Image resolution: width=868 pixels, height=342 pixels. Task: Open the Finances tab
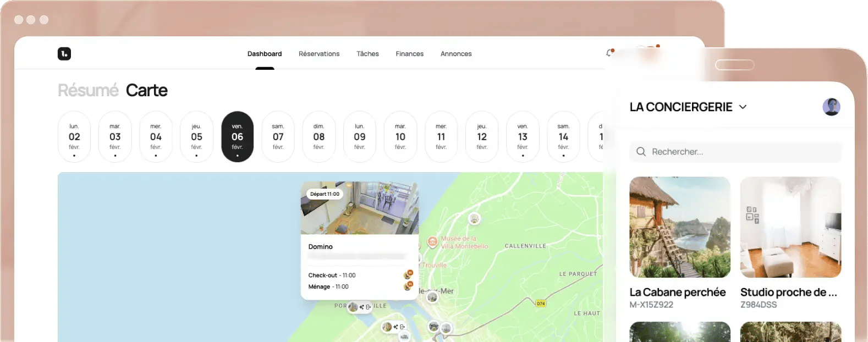click(x=410, y=54)
